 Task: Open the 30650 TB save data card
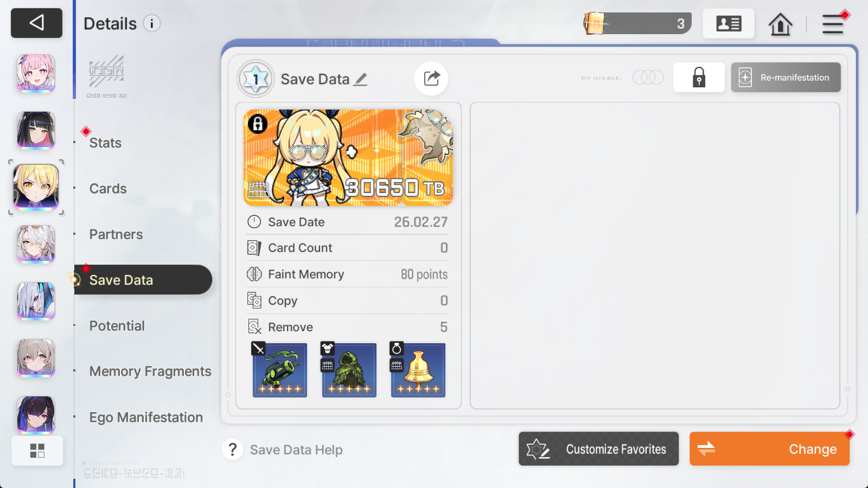(348, 158)
